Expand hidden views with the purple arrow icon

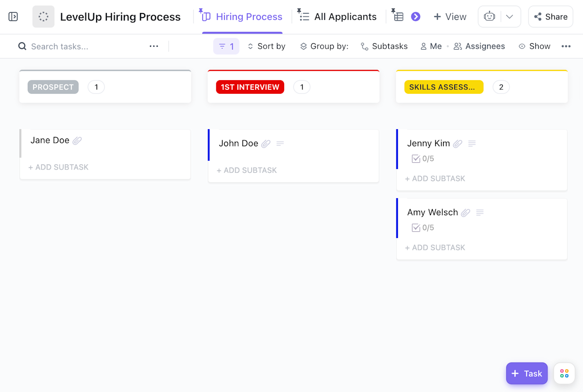(x=416, y=16)
